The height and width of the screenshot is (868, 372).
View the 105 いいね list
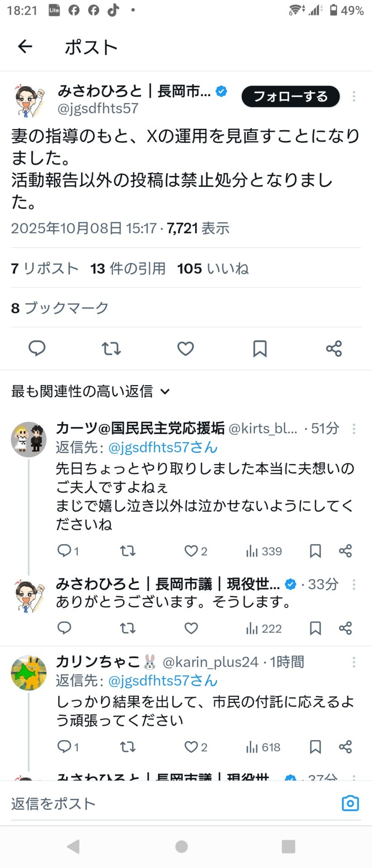pos(213,269)
